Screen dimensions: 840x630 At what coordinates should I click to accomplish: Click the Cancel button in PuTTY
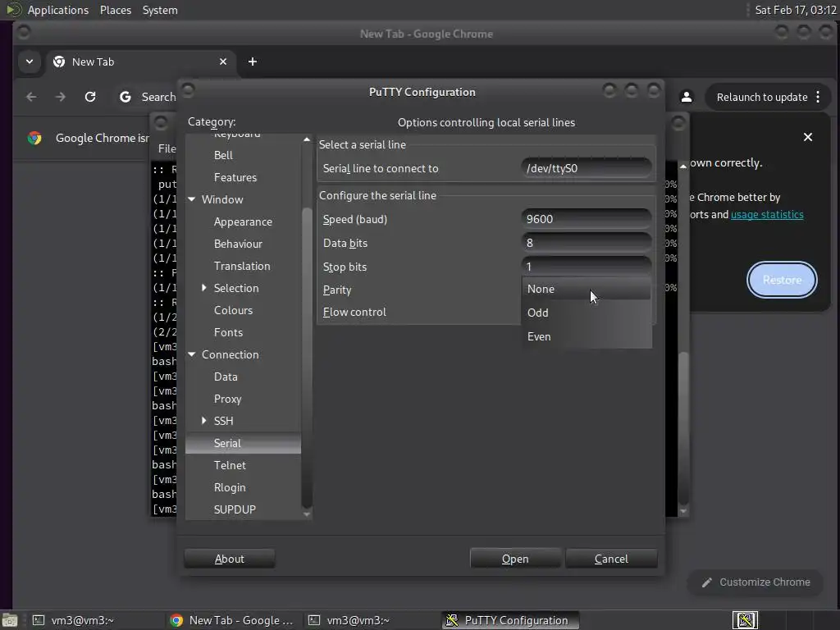click(611, 559)
